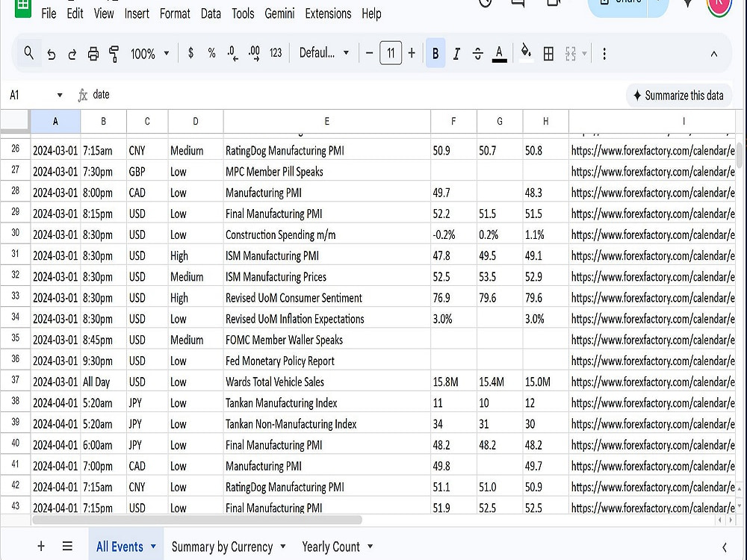This screenshot has width=747, height=560.
Task: Click the Google Sheets home icon
Action: [x=23, y=7]
